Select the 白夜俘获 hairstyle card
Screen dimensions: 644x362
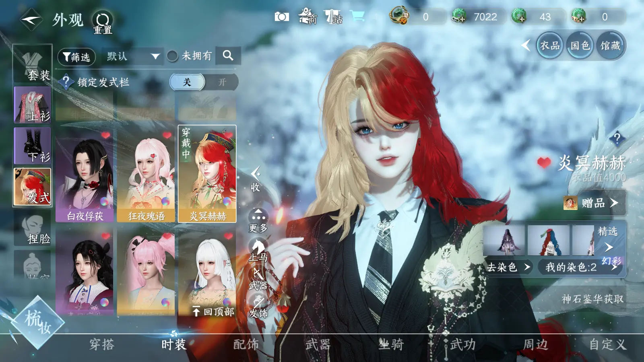[x=85, y=175]
